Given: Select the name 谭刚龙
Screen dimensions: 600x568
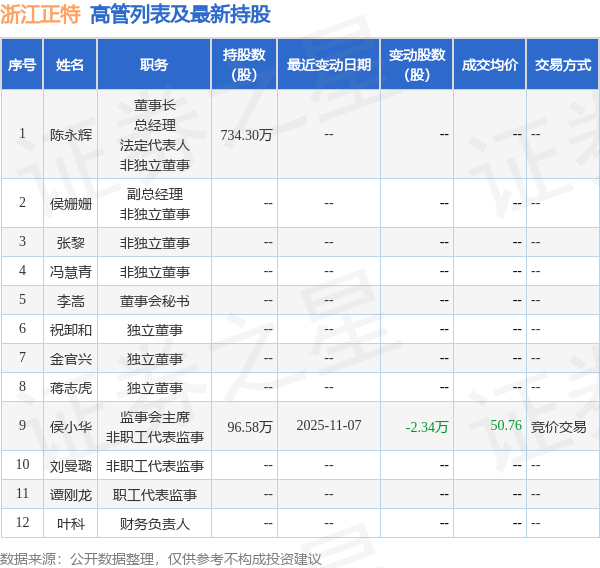Looking at the screenshot, I should 71,495.
